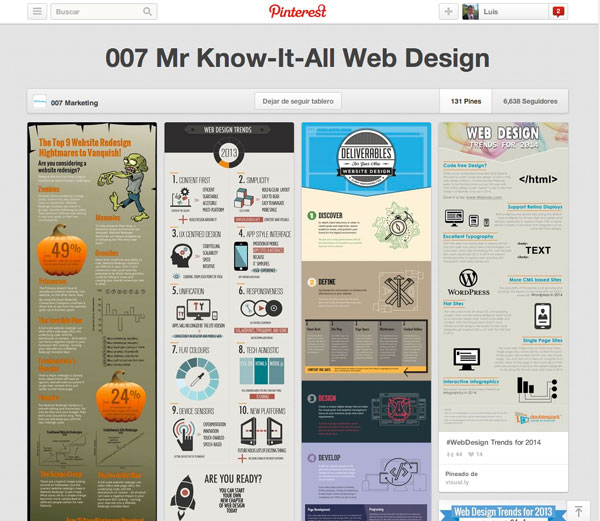Click the search magnifier icon
This screenshot has width=600, height=521.
coord(147,11)
